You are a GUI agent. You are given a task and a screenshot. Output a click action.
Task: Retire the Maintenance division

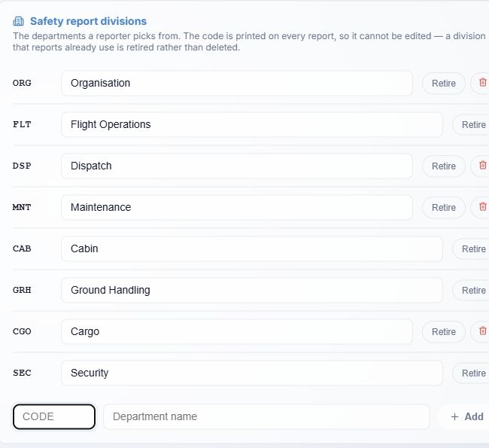click(x=443, y=208)
